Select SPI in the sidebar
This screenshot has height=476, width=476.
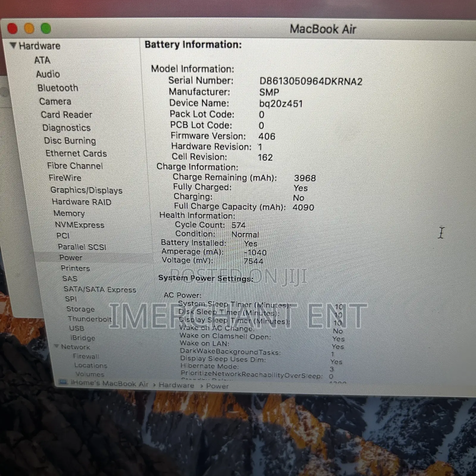(x=71, y=299)
